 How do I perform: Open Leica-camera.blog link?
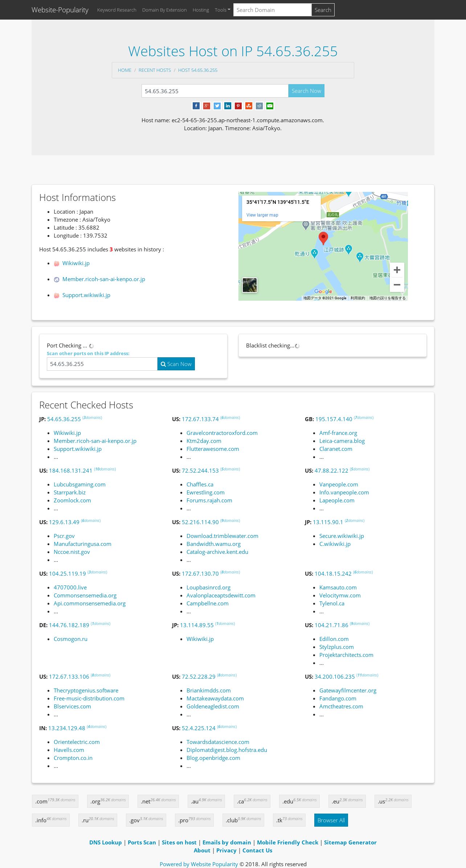tap(342, 441)
